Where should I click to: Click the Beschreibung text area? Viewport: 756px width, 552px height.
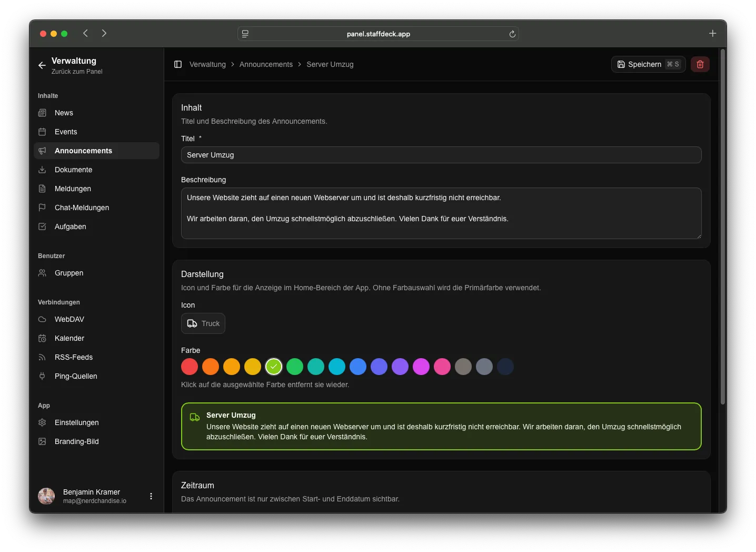pyautogui.click(x=441, y=213)
